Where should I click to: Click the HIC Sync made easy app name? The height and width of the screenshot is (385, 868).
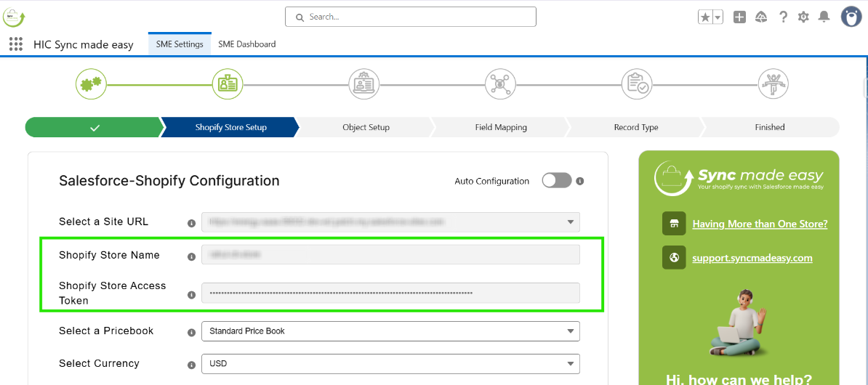coord(84,45)
